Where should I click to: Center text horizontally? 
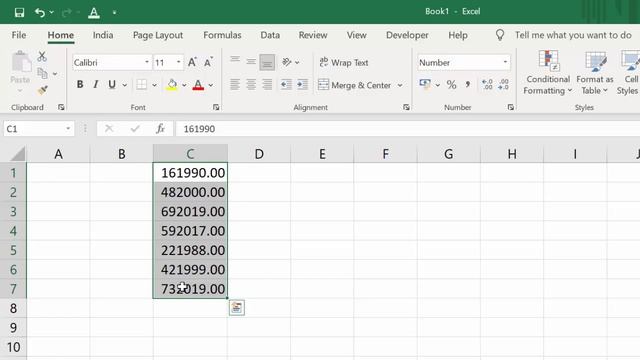coord(251,84)
